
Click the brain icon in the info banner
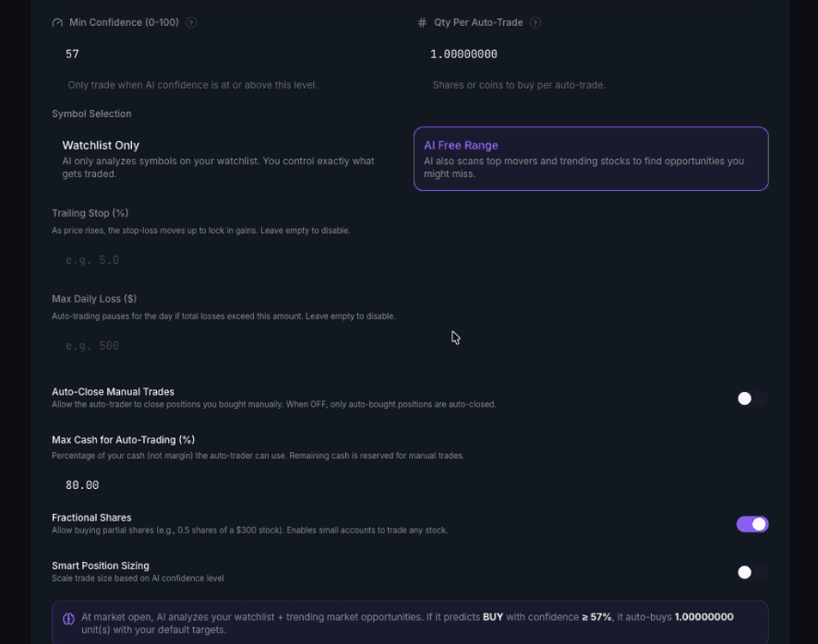pyautogui.click(x=69, y=619)
